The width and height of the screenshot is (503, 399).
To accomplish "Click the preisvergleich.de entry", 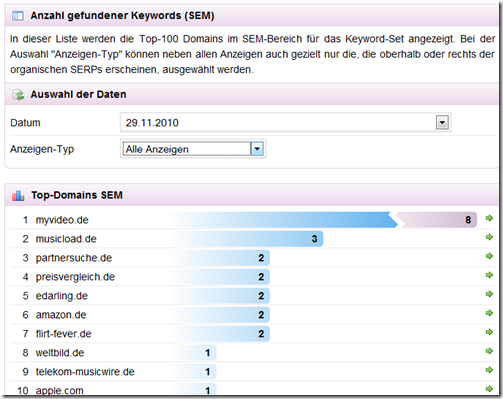I will (x=75, y=277).
